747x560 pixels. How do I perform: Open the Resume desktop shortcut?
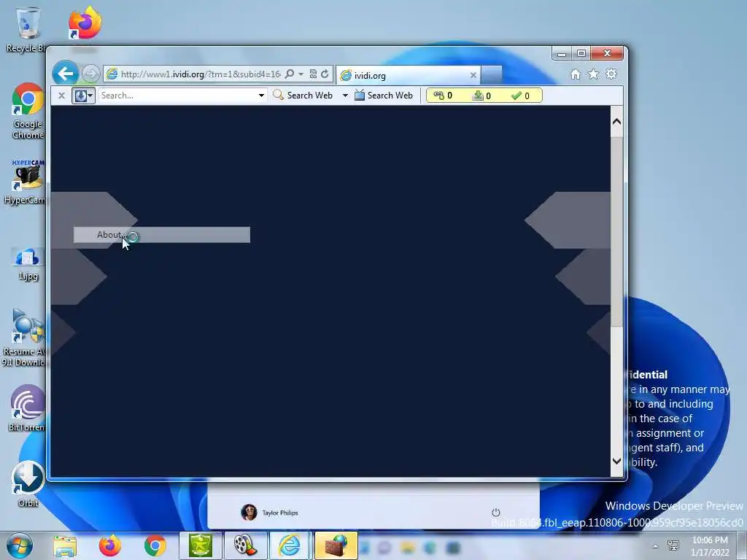[x=25, y=338]
